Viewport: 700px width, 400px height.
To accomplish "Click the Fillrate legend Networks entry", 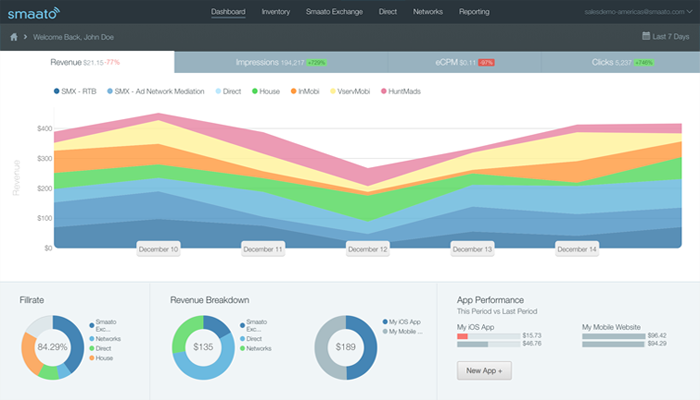I will coord(105,339).
